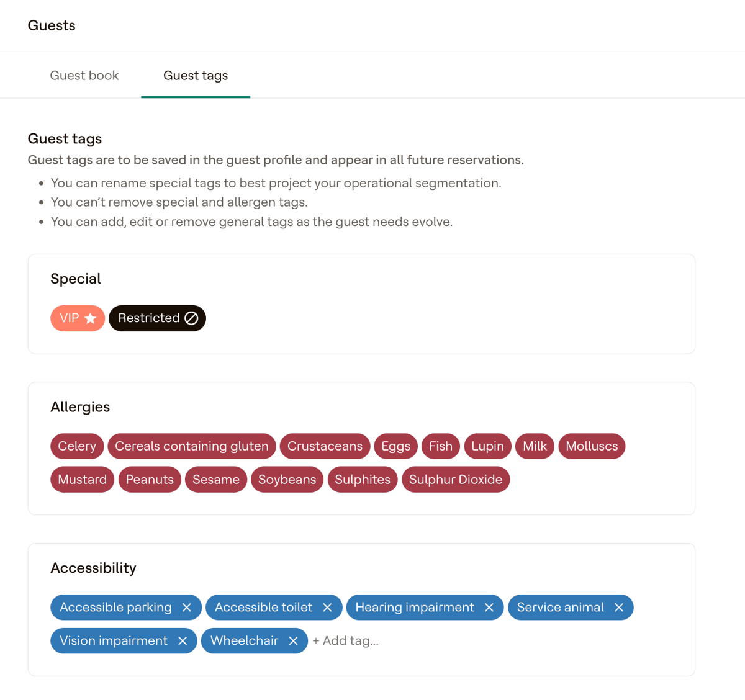Remove the Accessible toilet tag via its X icon
The height and width of the screenshot is (700, 745).
(x=327, y=608)
